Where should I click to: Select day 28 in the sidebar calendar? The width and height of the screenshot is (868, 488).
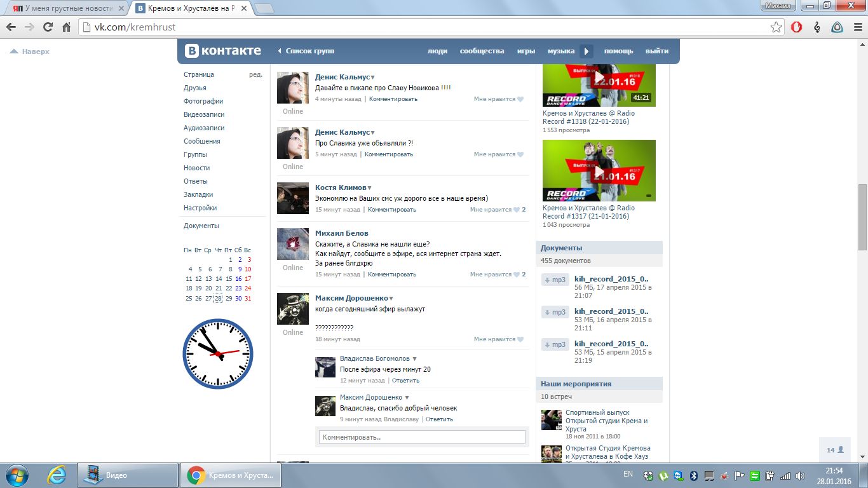point(218,298)
